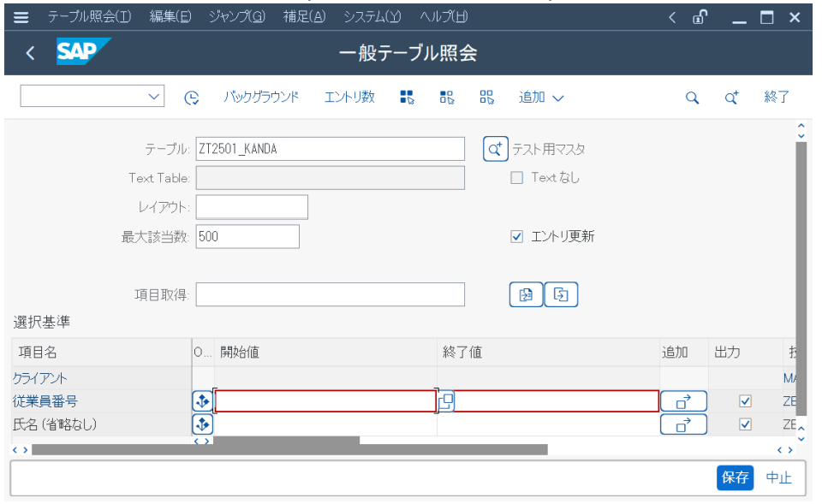Open the システム(Y) menu
The height and width of the screenshot is (504, 822).
[372, 17]
